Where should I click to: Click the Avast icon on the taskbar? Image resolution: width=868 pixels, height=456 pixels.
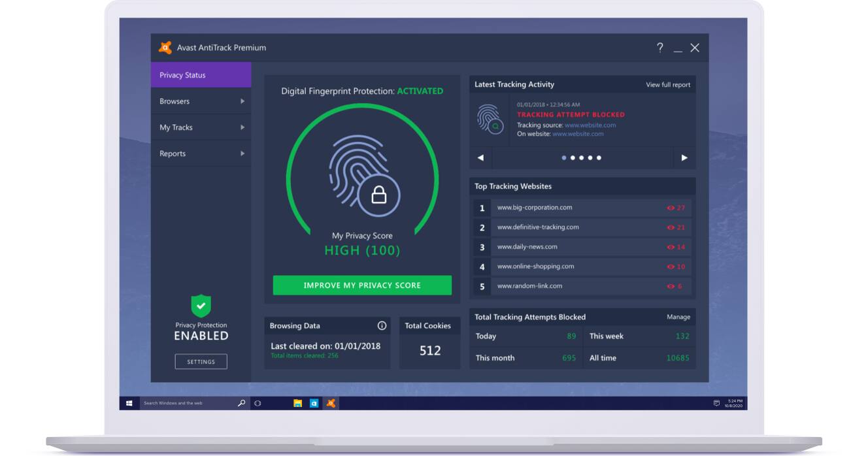[331, 403]
